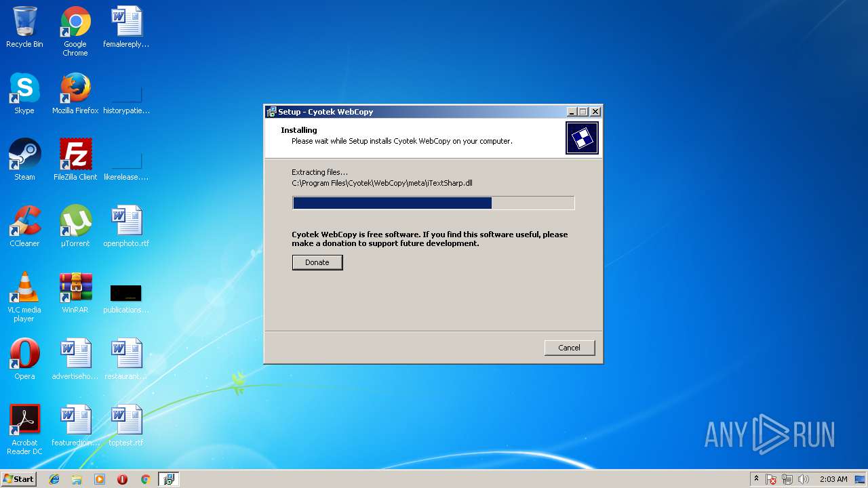
Task: Open the Skype desktop shortcut
Action: pos(24,94)
